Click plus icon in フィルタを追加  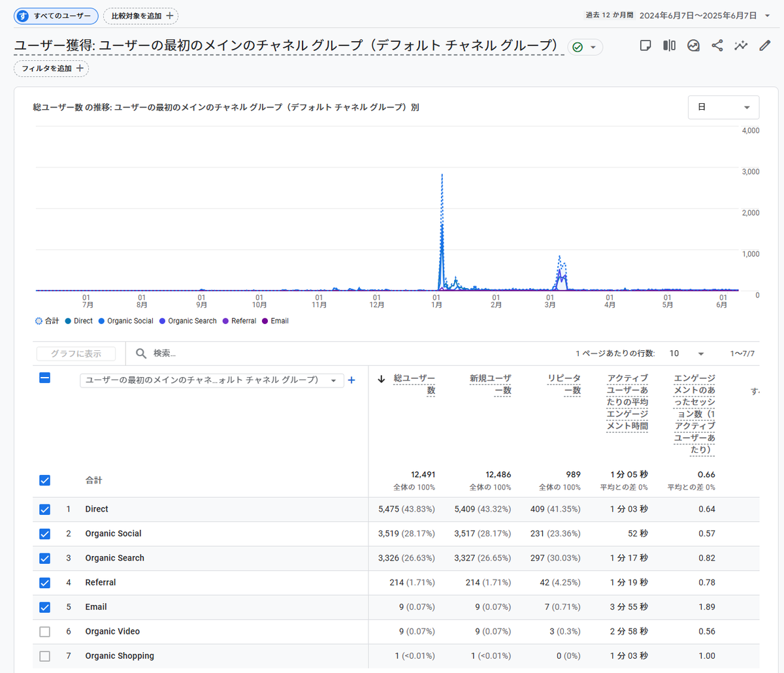(80, 69)
